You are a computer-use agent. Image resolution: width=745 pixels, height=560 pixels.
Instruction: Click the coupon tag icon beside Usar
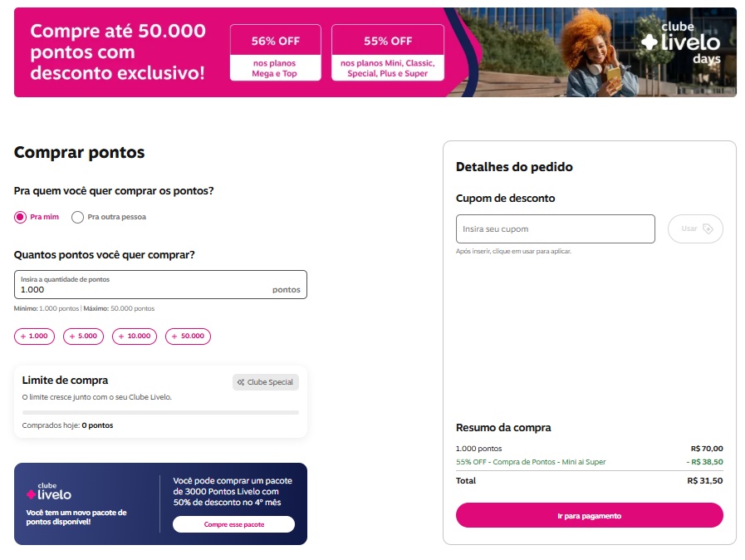[x=708, y=228]
